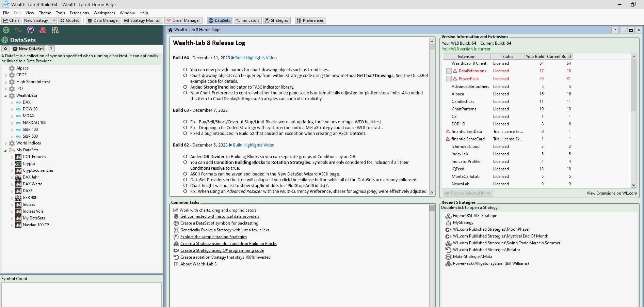The height and width of the screenshot is (307, 644).
Task: Open the Data Manager
Action: pos(103,20)
